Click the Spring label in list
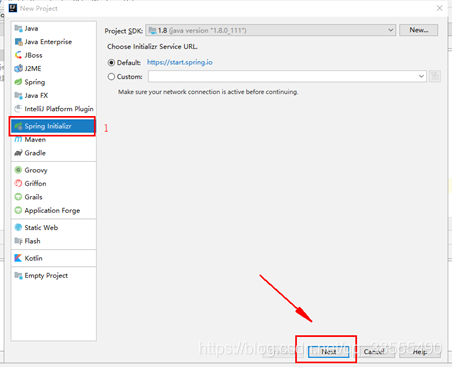The width and height of the screenshot is (452, 367). click(x=35, y=82)
